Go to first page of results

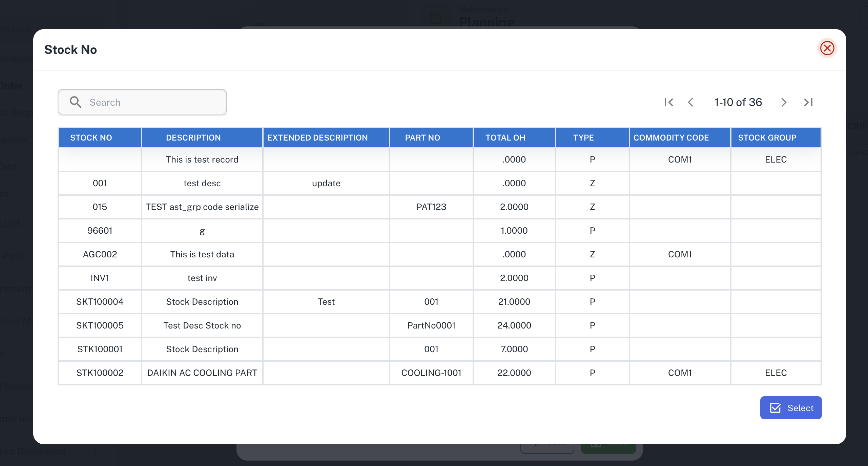(x=669, y=102)
